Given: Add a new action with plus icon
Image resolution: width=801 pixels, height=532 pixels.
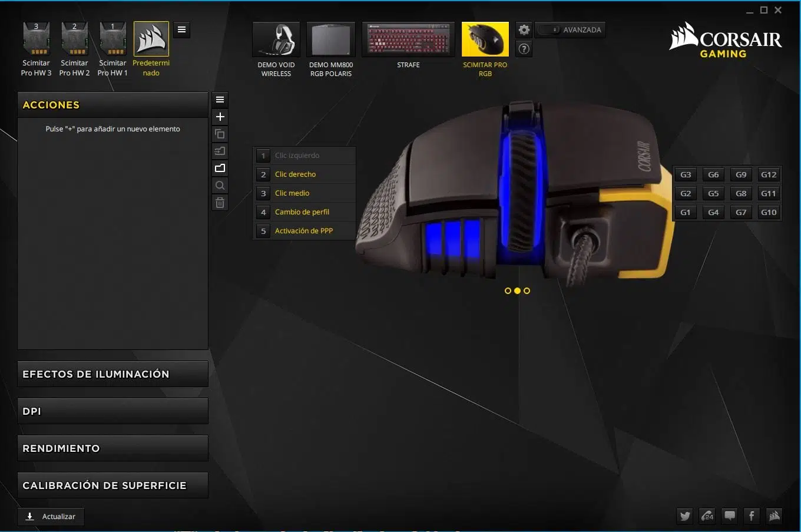Looking at the screenshot, I should click(220, 117).
